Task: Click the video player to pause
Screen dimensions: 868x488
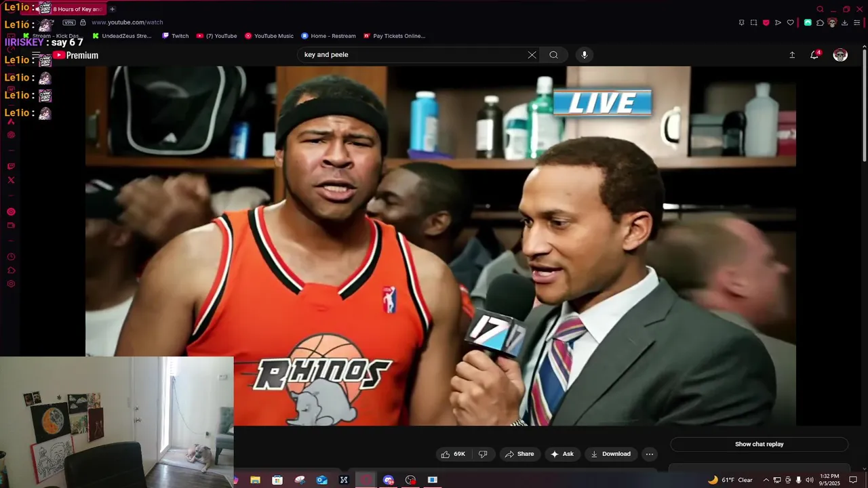Action: tap(441, 245)
